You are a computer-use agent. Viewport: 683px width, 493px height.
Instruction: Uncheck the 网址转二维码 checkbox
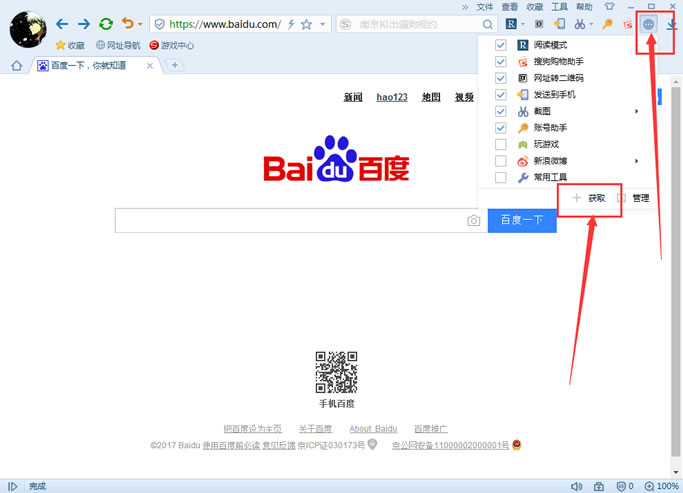[x=500, y=78]
